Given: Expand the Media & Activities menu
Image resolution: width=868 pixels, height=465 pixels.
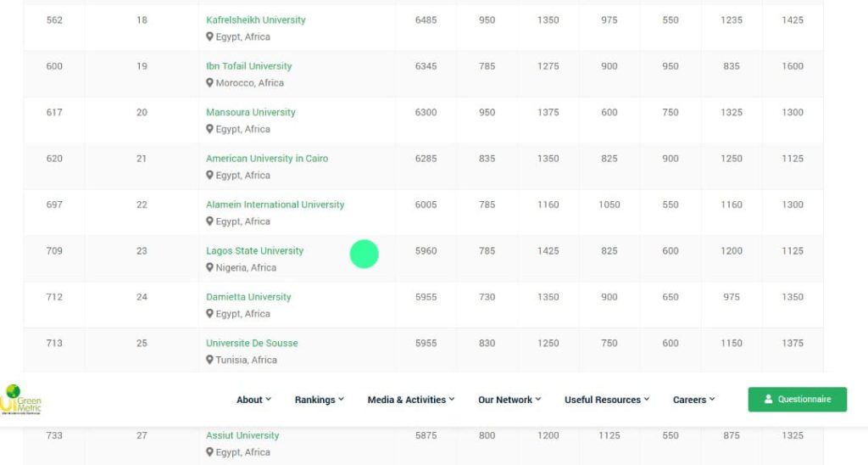Looking at the screenshot, I should [410, 400].
